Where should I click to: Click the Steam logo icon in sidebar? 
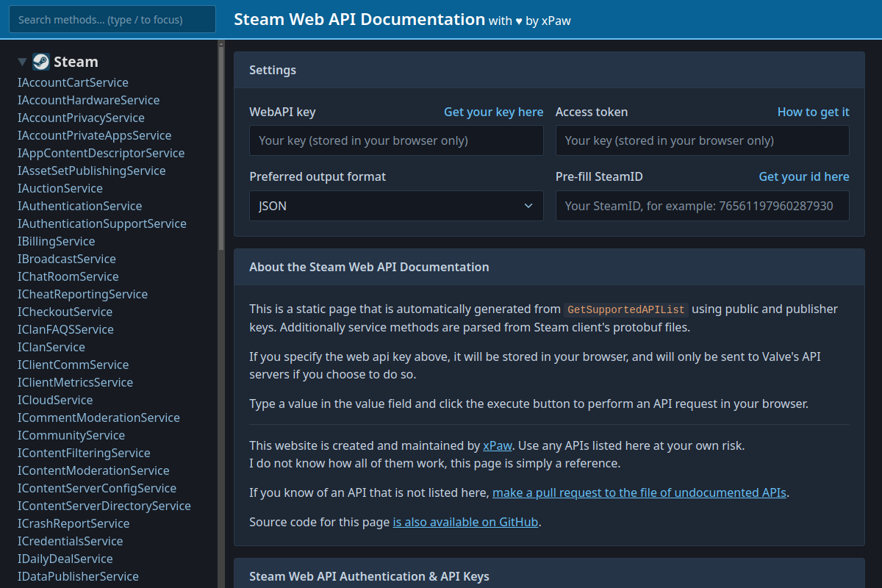click(x=41, y=62)
